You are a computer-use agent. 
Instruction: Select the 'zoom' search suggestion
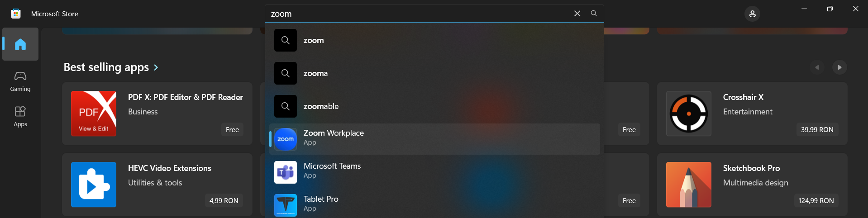434,40
